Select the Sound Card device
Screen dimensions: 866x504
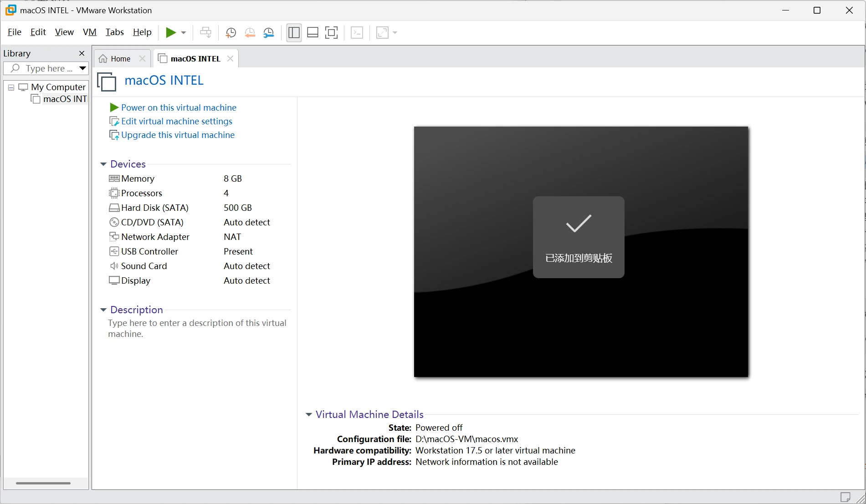tap(199, 266)
